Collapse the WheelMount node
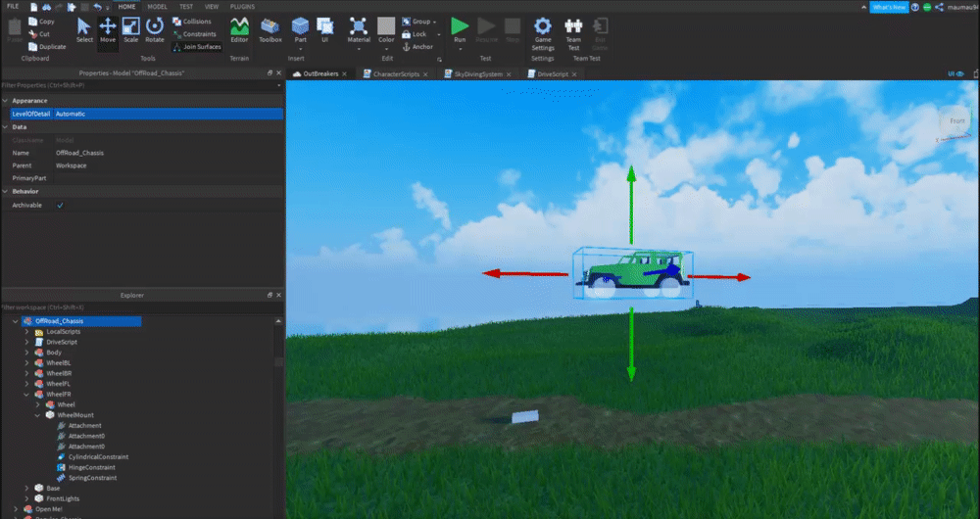 (x=37, y=415)
